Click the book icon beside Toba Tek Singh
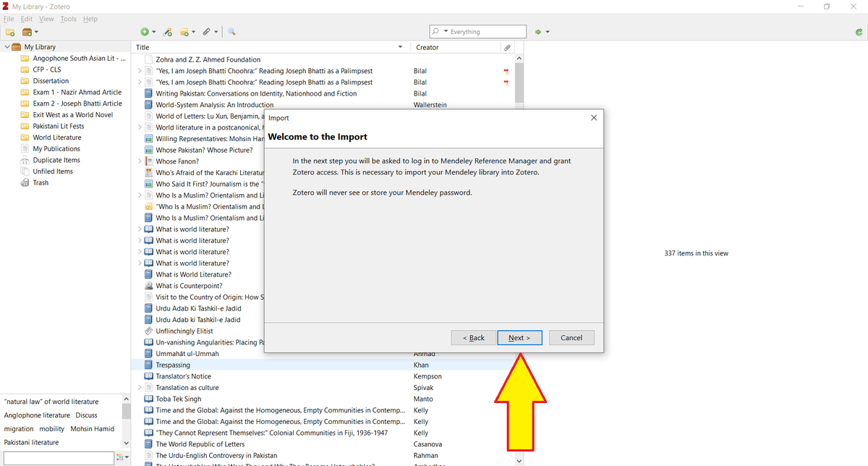 (149, 399)
